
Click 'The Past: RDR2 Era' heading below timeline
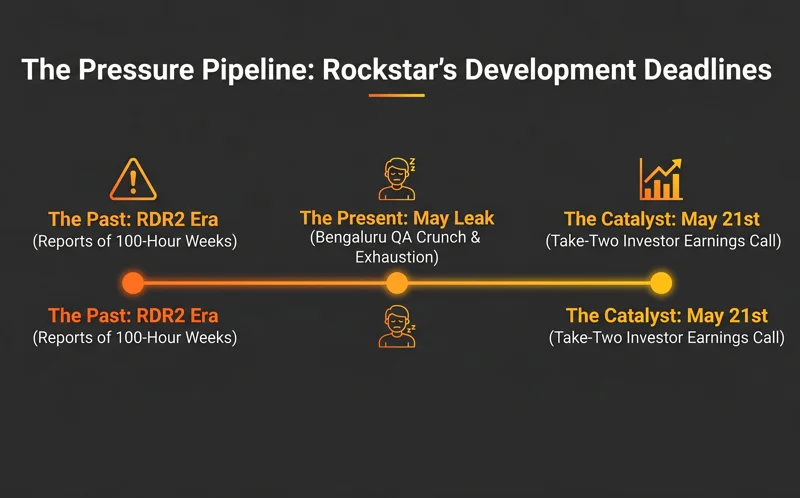click(133, 316)
